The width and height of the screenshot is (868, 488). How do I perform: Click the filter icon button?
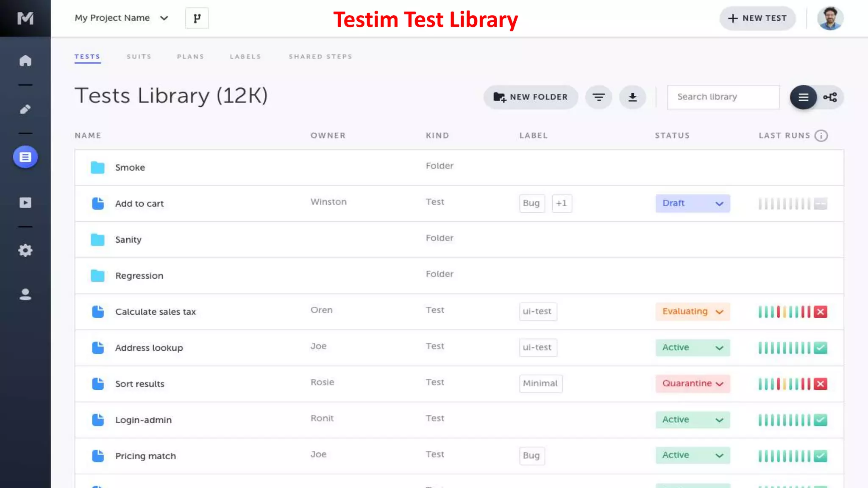(598, 97)
